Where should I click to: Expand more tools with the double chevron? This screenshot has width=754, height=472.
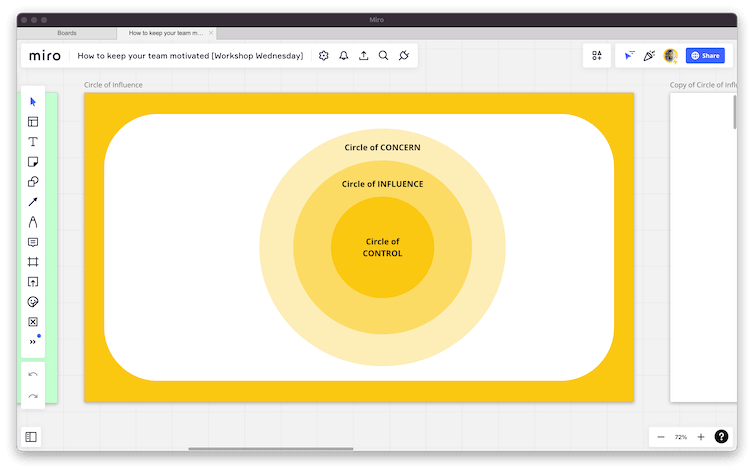pos(33,342)
